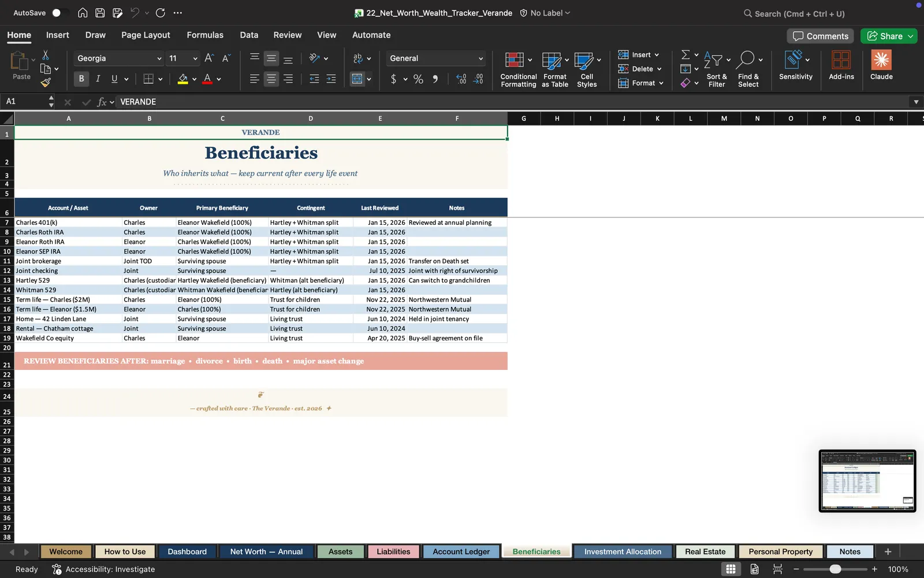Screen dimensions: 924x578
Task: Open the Claude add-in icon
Action: pyautogui.click(x=881, y=65)
